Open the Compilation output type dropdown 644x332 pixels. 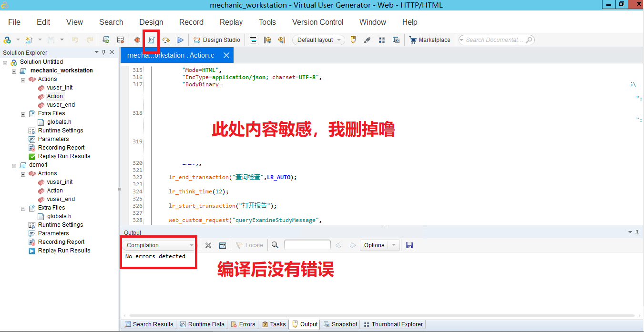pyautogui.click(x=160, y=245)
